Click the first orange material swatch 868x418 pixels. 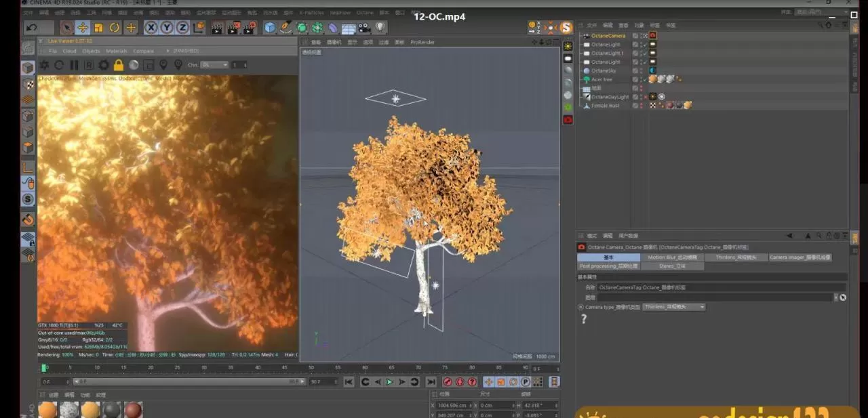47,410
